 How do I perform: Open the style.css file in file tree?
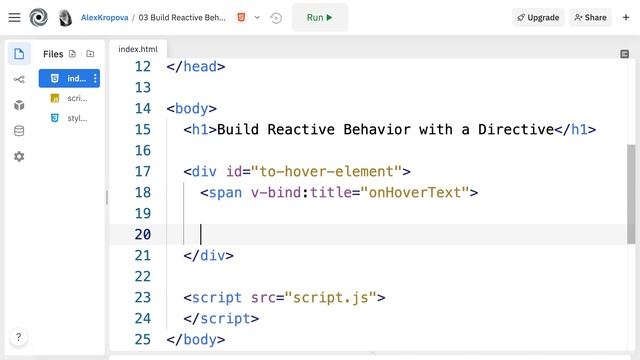(69, 118)
